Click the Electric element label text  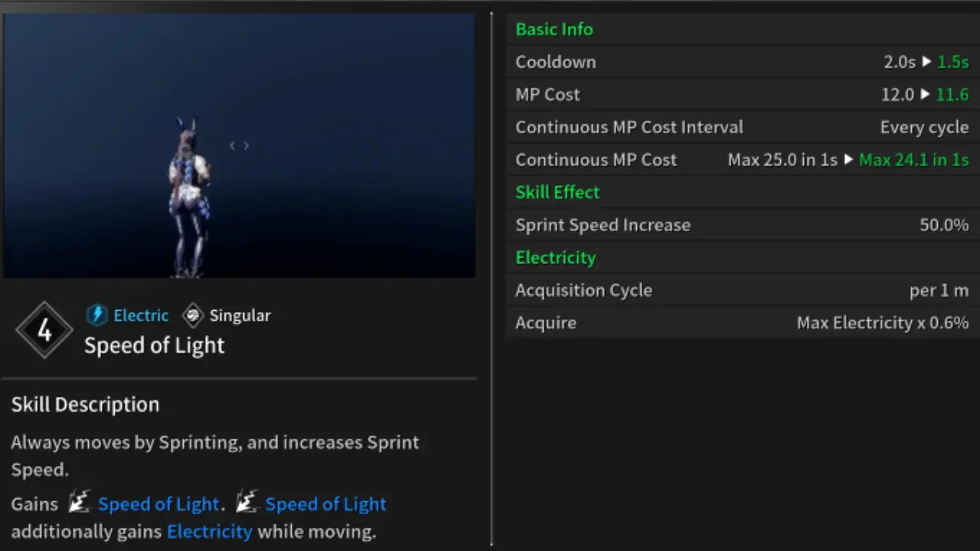(141, 315)
